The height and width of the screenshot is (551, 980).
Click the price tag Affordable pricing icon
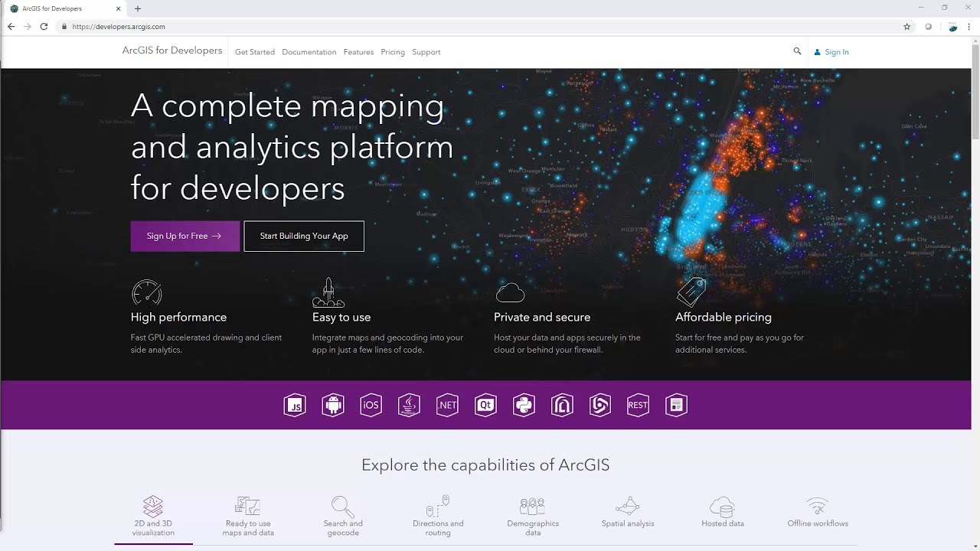pos(691,292)
